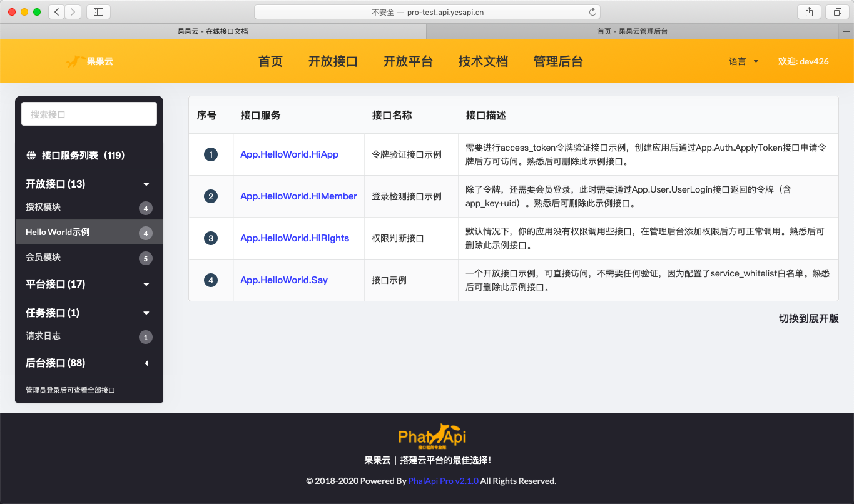Click the Safari back arrow button

click(x=57, y=11)
